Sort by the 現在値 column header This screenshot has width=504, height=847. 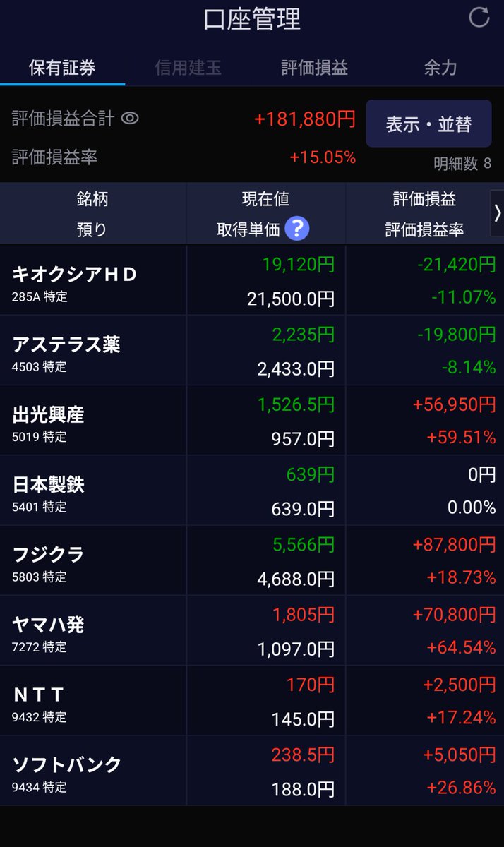265,199
